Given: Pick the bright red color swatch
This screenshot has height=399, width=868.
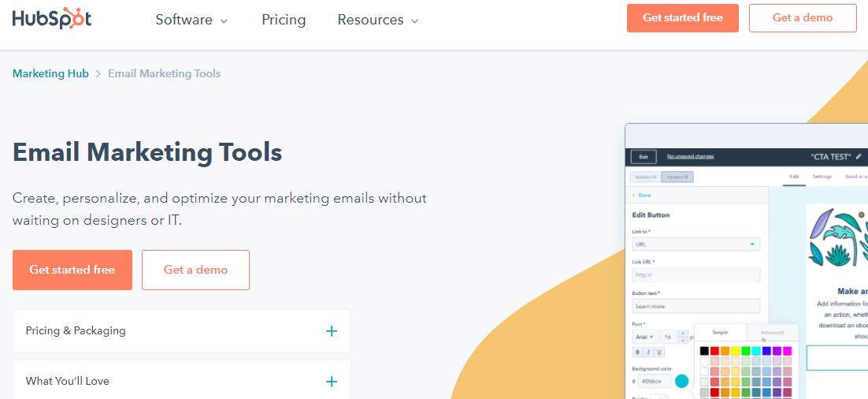Looking at the screenshot, I should 714,351.
